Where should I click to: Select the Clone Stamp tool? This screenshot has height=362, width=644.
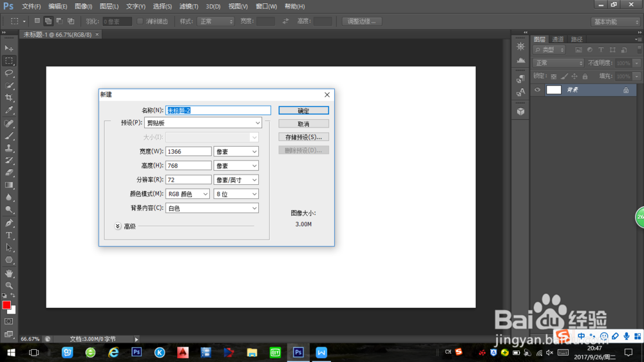(8, 148)
